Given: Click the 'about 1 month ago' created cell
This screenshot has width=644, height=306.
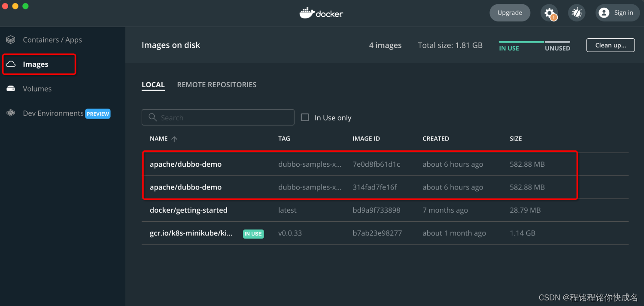Looking at the screenshot, I should [454, 233].
